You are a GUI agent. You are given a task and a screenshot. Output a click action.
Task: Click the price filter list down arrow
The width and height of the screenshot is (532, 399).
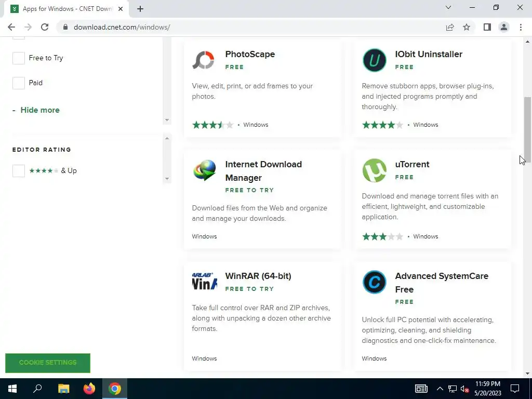(x=167, y=120)
